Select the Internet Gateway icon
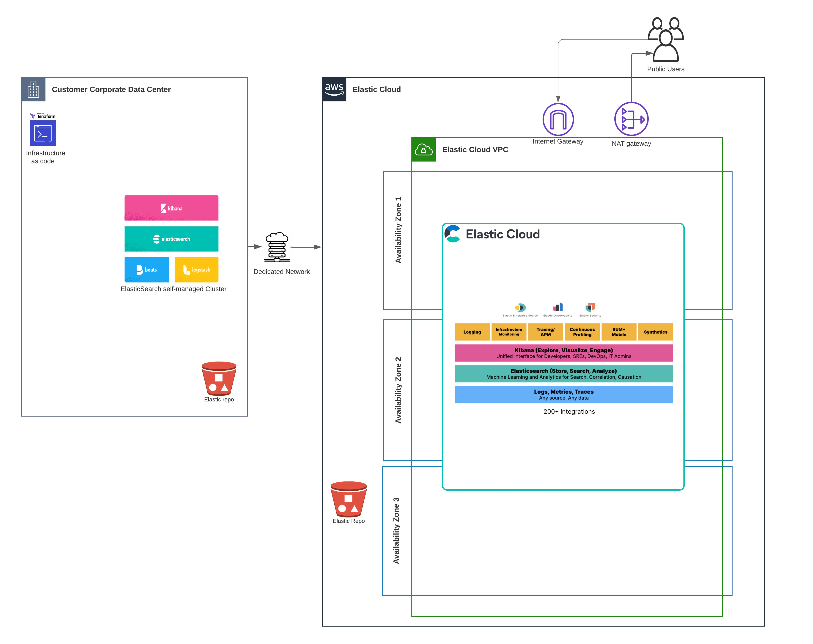813x644 pixels. (558, 119)
